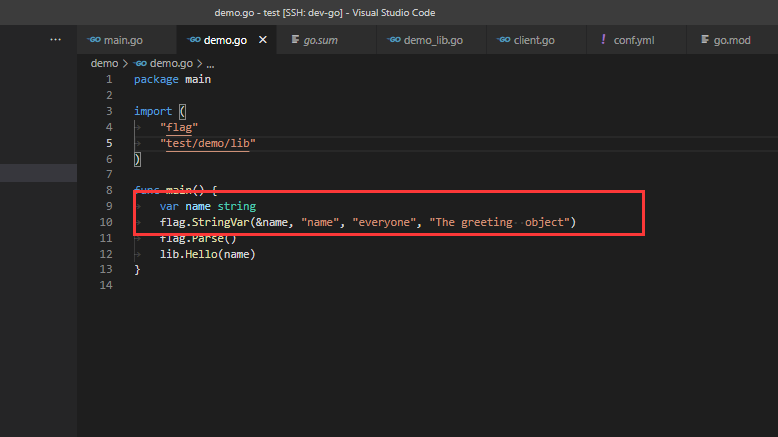778x437 pixels.
Task: Open the conf.yml tab
Action: pyautogui.click(x=636, y=40)
